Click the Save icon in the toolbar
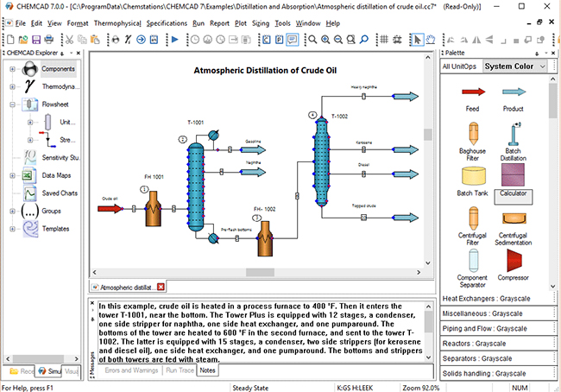This screenshot has height=392, width=561. coord(37,39)
